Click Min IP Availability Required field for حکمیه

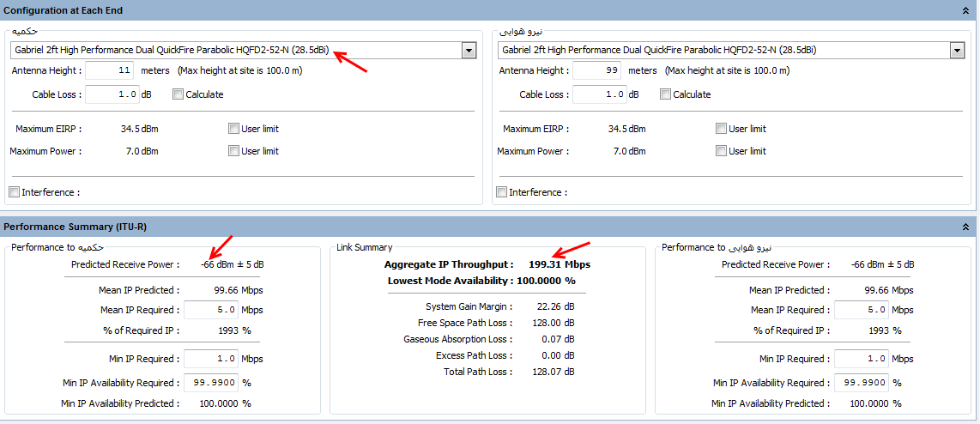point(211,382)
